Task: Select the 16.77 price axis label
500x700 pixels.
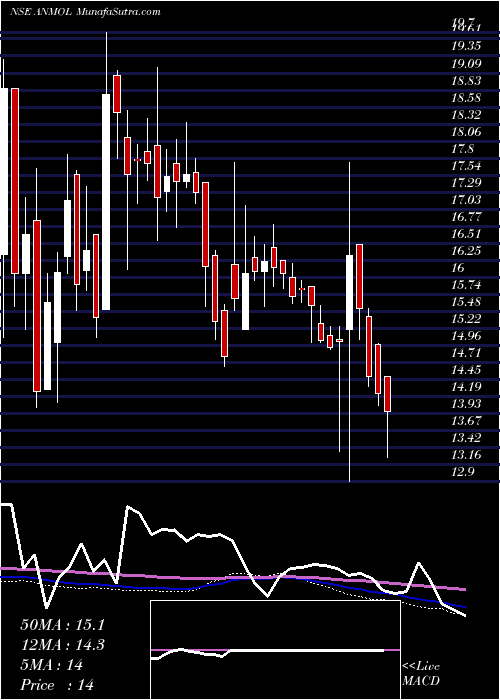Action: [x=467, y=217]
